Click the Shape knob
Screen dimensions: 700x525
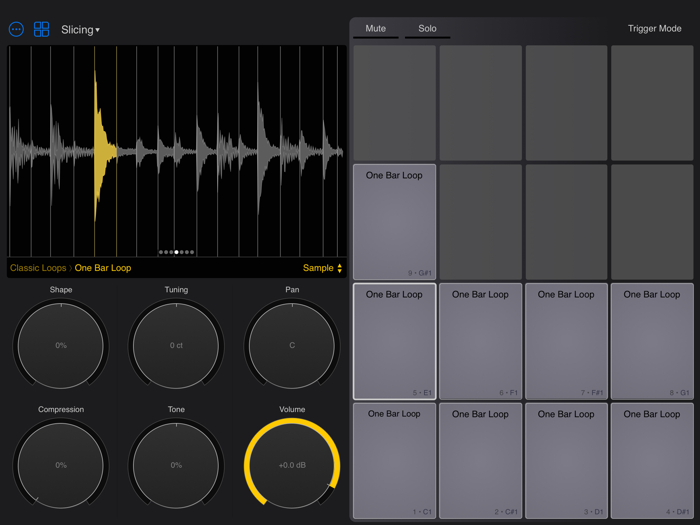61,346
